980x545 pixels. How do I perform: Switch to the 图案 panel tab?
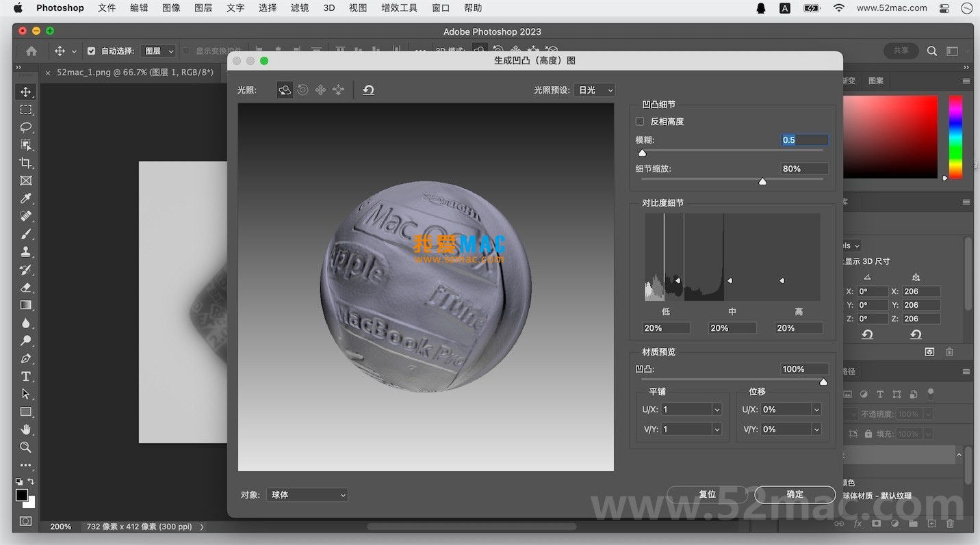pyautogui.click(x=876, y=81)
